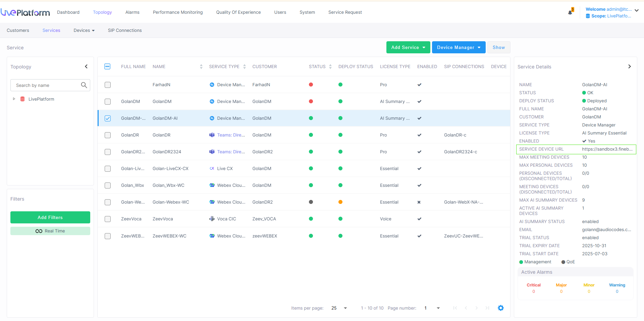644x321 pixels.
Task: Click the notifications bell icon
Action: point(570,12)
